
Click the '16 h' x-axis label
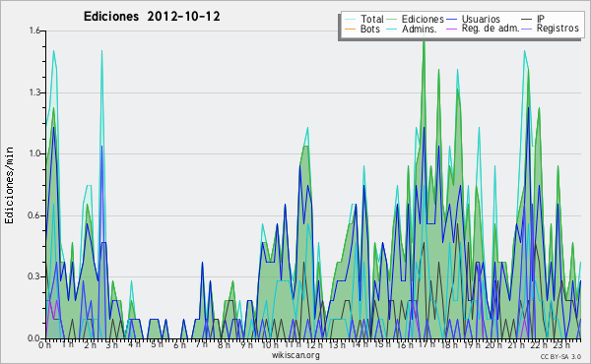[404, 344]
